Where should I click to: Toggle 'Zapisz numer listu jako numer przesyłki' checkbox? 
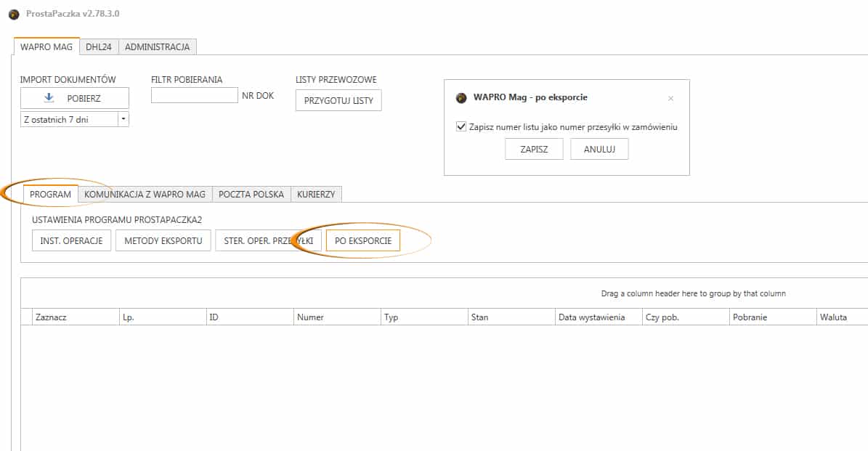pos(461,126)
